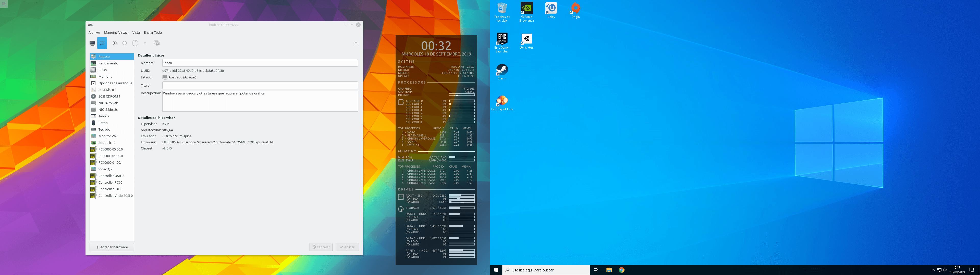
Task: Power on the hoth virtual machine
Action: (x=115, y=43)
